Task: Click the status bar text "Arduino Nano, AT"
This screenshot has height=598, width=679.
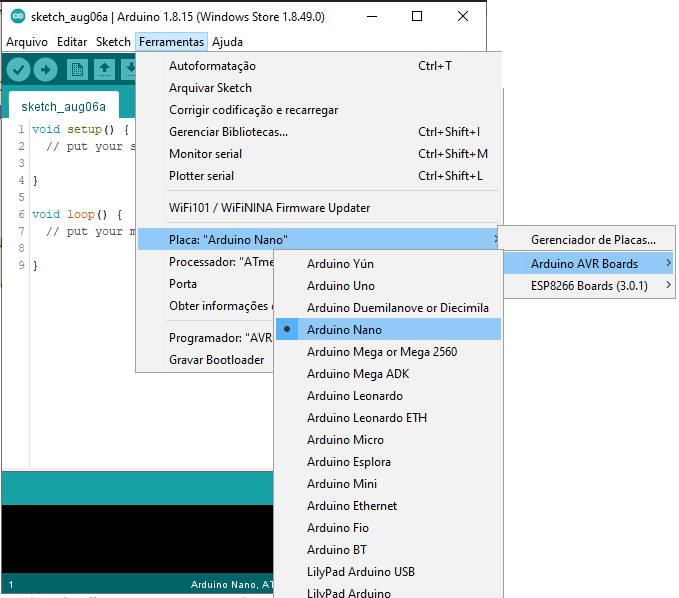Action: click(232, 585)
